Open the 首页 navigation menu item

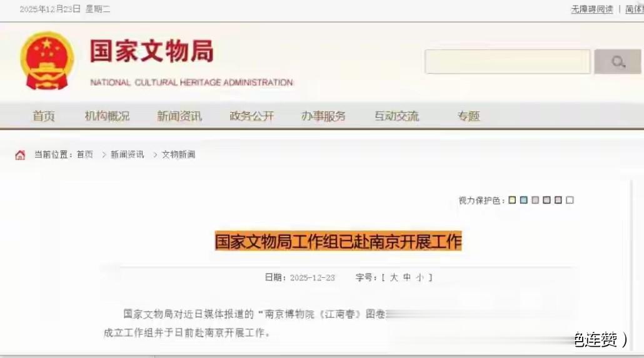[x=44, y=116]
